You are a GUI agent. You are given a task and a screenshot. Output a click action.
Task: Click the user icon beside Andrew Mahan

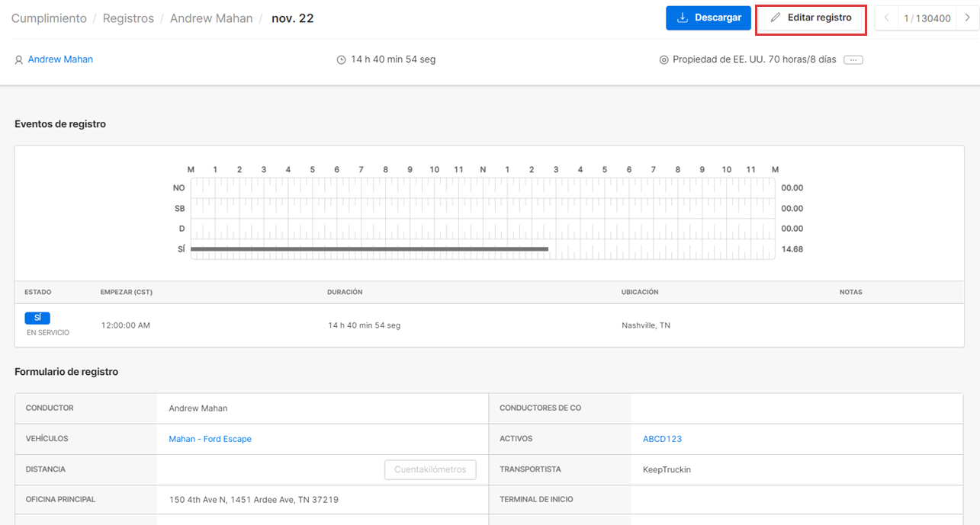(x=19, y=59)
